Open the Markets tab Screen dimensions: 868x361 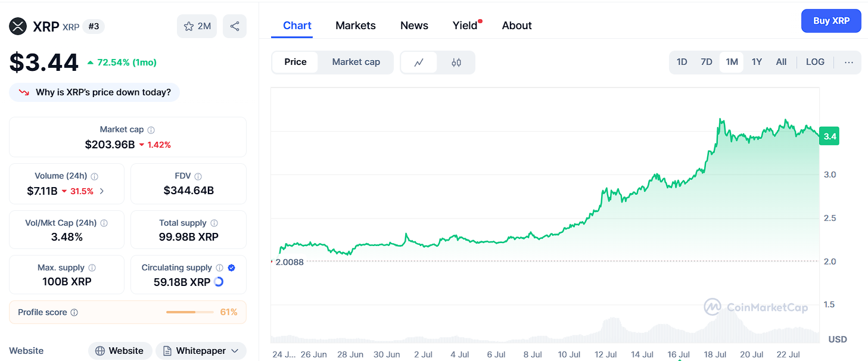click(356, 26)
